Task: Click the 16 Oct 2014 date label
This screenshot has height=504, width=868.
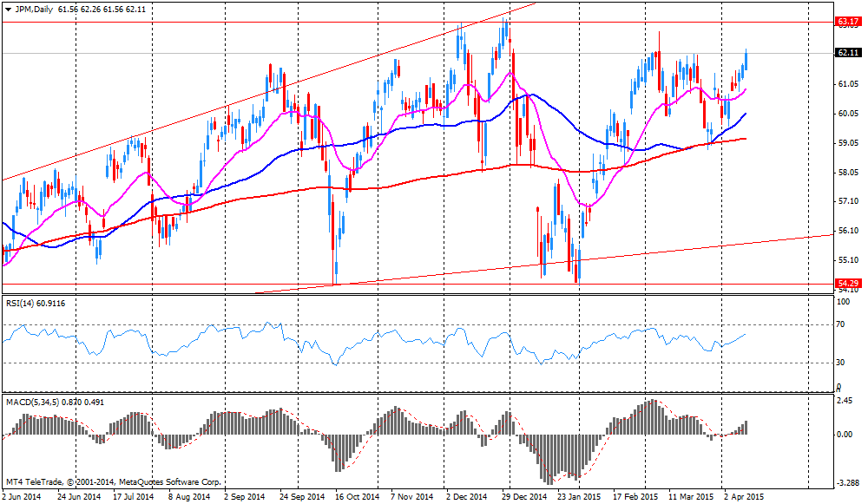Action: click(358, 497)
